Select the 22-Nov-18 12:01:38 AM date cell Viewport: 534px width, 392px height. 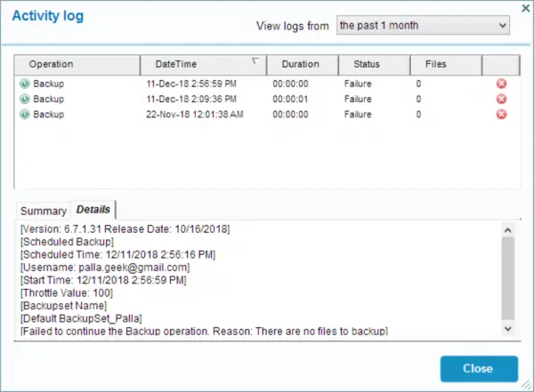click(x=195, y=115)
